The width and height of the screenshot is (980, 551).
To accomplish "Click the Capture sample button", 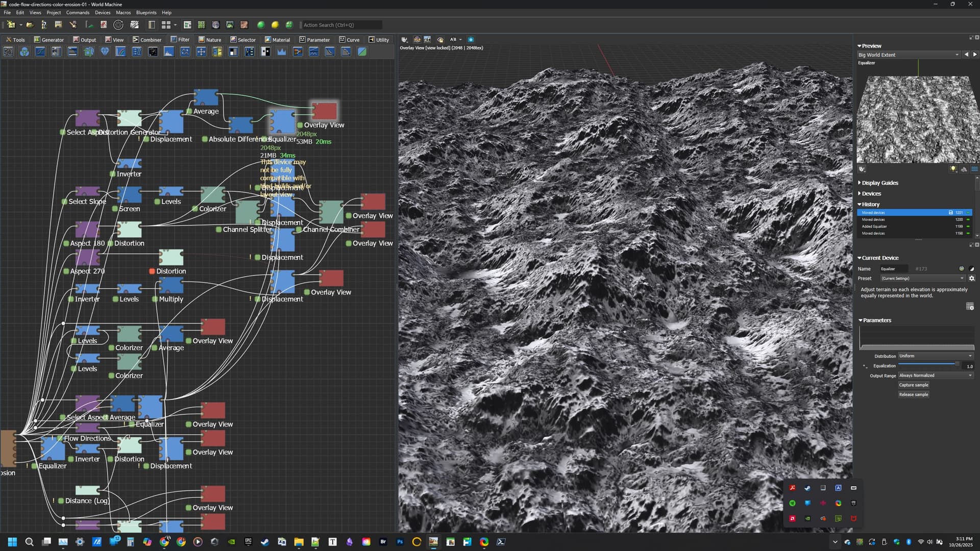I will [x=914, y=385].
